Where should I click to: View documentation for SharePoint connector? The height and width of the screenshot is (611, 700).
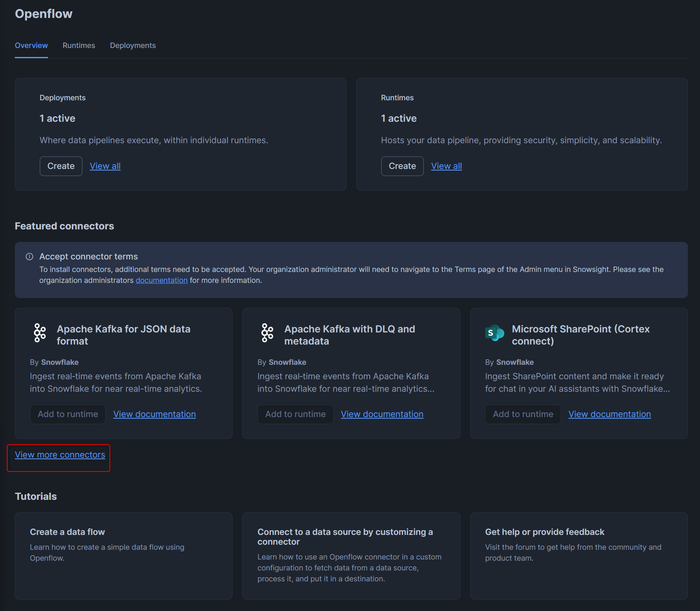click(609, 414)
